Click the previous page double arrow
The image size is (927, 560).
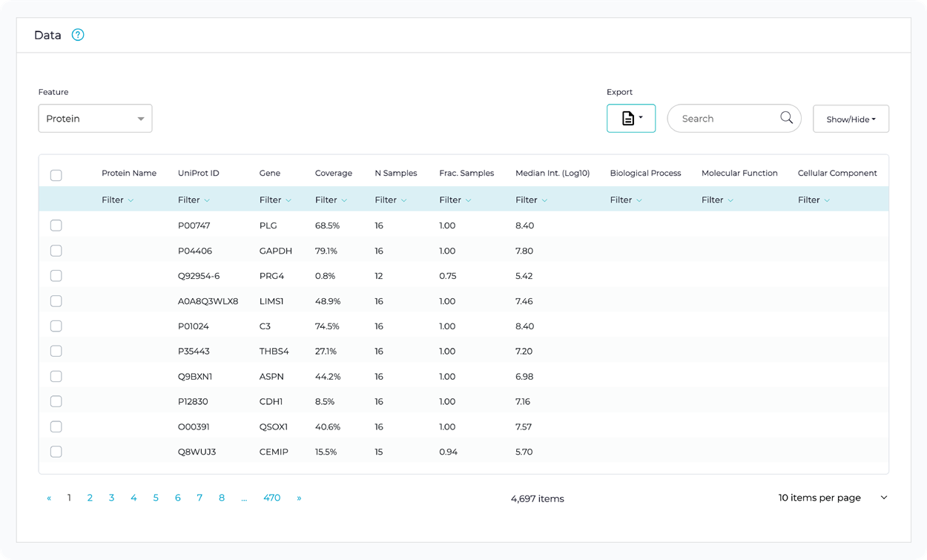(x=49, y=498)
